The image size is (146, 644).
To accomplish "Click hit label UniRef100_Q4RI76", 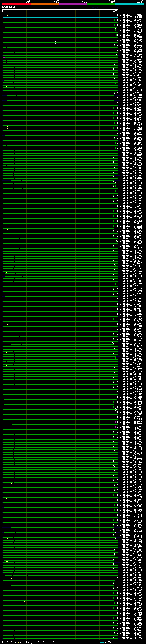I will tap(131, 75).
